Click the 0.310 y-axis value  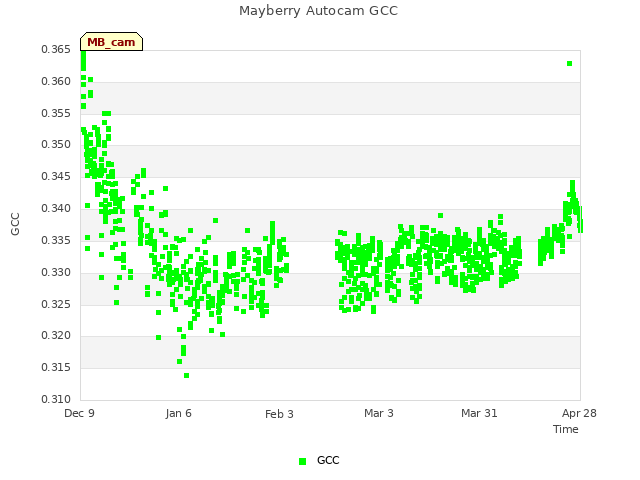[x=56, y=399]
